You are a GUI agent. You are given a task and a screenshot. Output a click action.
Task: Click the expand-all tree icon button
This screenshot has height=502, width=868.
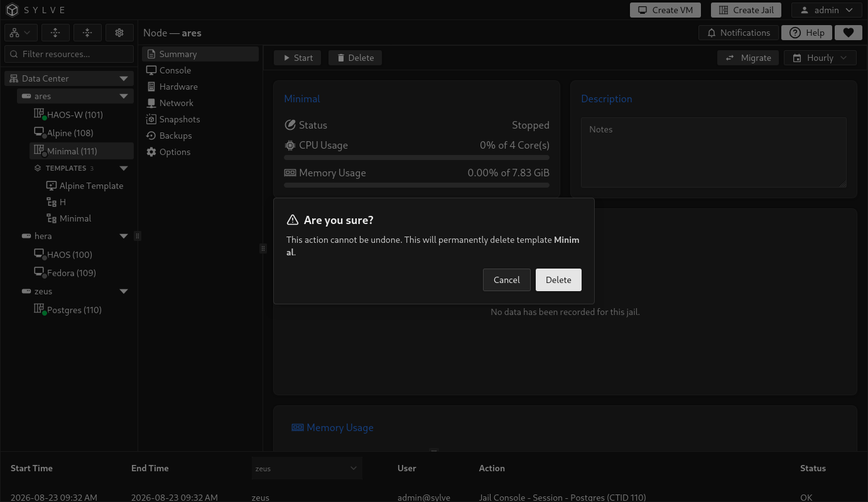(55, 33)
